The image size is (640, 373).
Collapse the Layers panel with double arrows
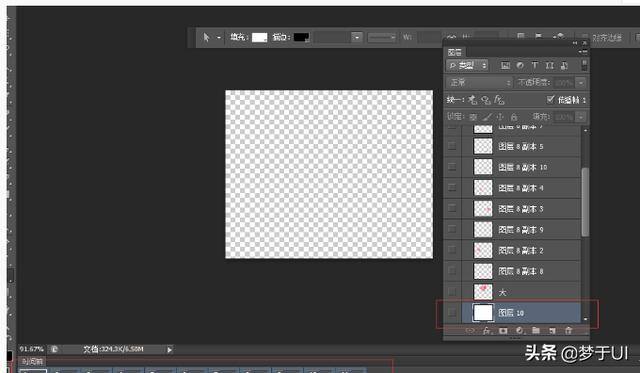click(x=576, y=43)
